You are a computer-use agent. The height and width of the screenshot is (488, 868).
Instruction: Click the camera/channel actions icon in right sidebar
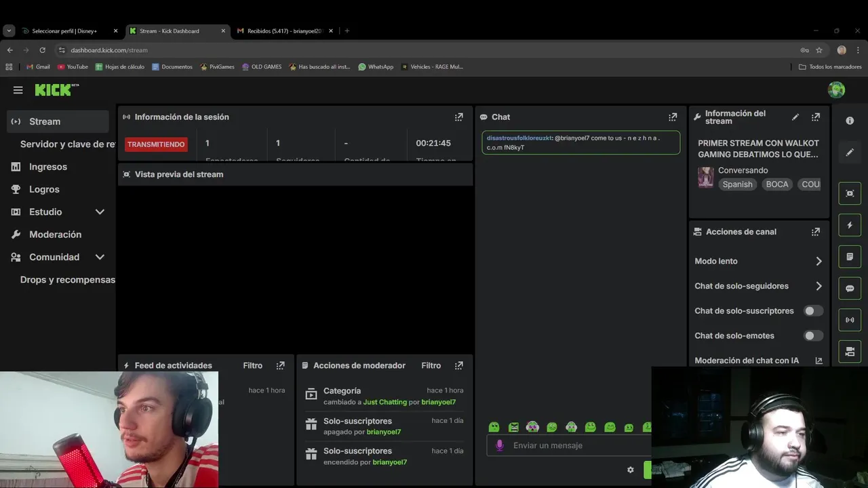tap(850, 351)
